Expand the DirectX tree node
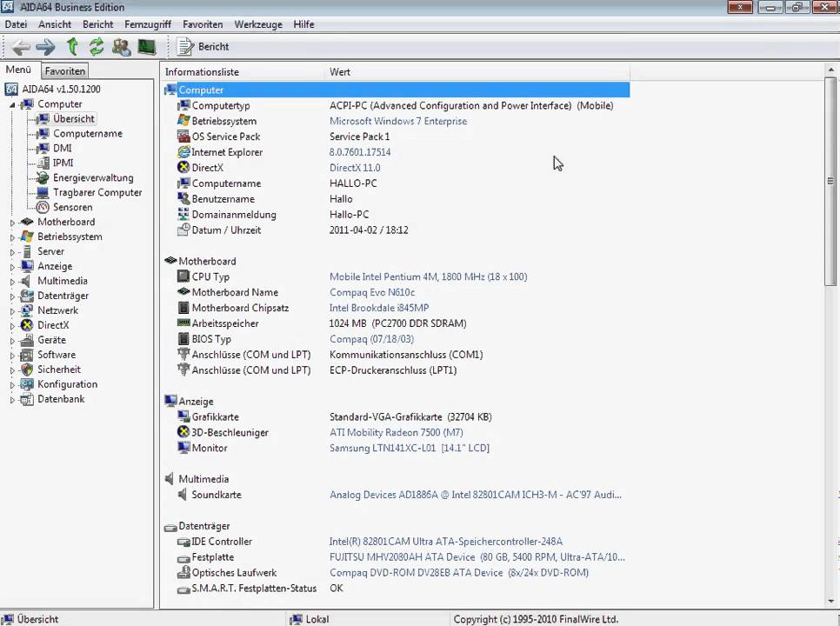The image size is (840, 626). coord(12,325)
